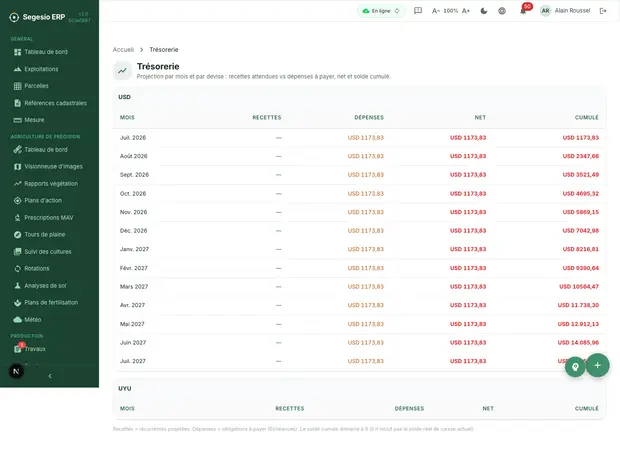Image resolution: width=620 pixels, height=457 pixels.
Task: Open Alain Roussel user profile
Action: [x=565, y=11]
